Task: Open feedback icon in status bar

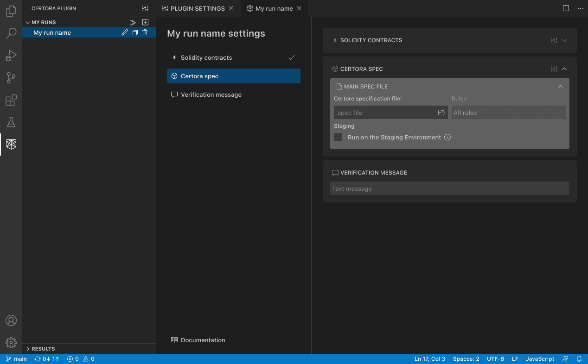Action: 565,359
